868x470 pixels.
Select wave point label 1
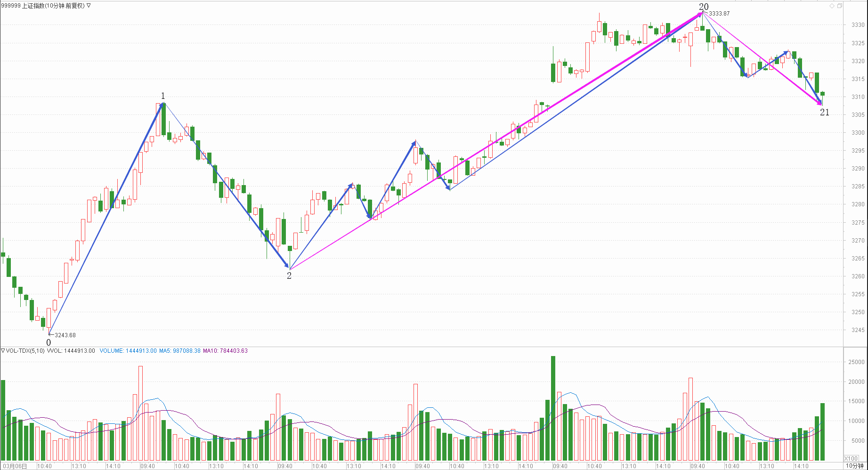click(x=163, y=96)
